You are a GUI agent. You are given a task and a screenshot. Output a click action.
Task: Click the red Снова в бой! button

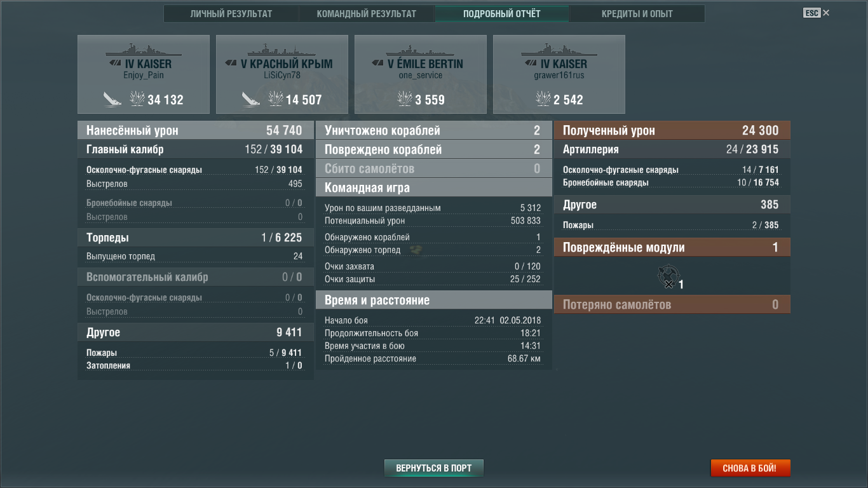click(750, 468)
